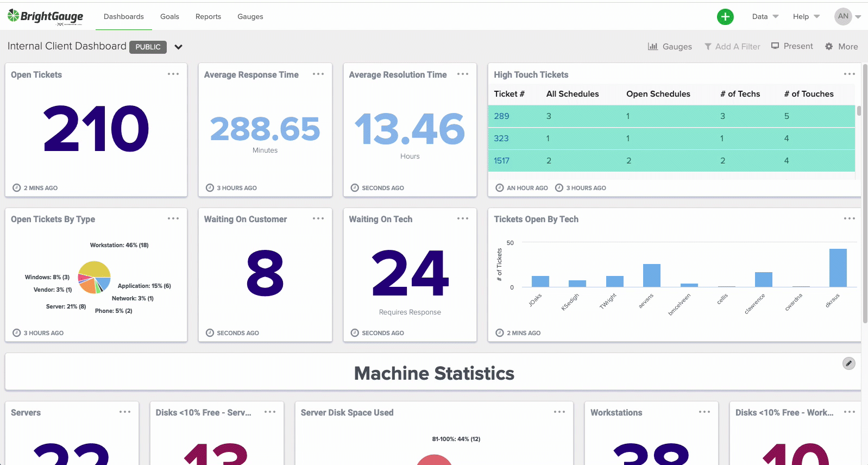
Task: Click the orange Server pie slice
Action: coord(89,286)
